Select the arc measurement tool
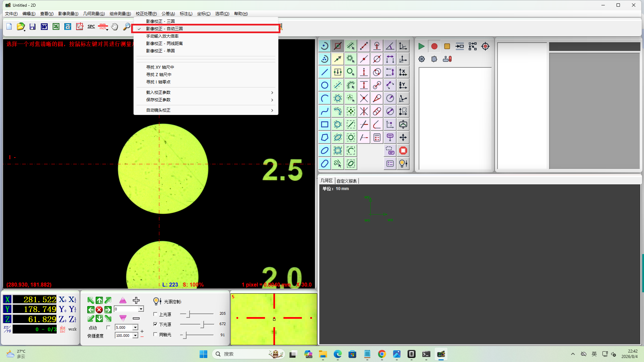The image size is (644, 362). coord(324,98)
